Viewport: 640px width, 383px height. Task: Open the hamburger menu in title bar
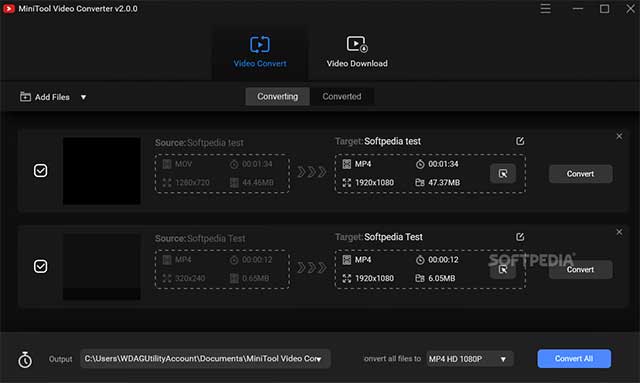tap(545, 9)
